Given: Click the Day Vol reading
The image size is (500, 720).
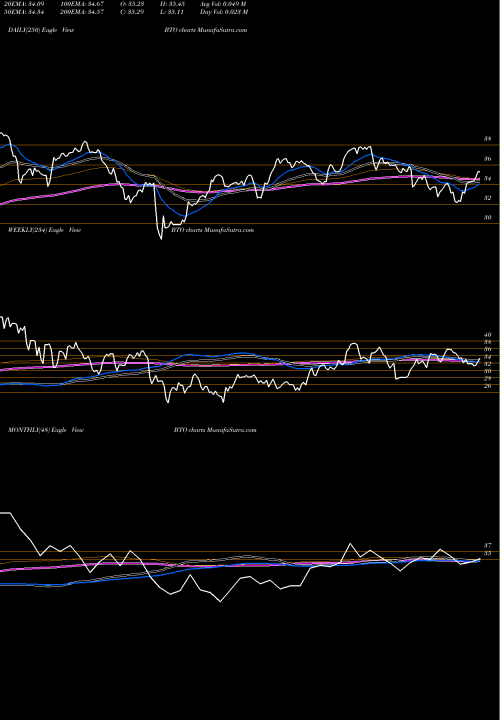Looking at the screenshot, I should tap(224, 12).
